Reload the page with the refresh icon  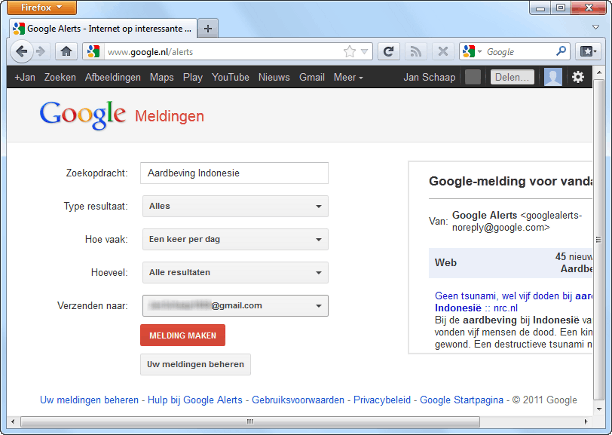(388, 51)
